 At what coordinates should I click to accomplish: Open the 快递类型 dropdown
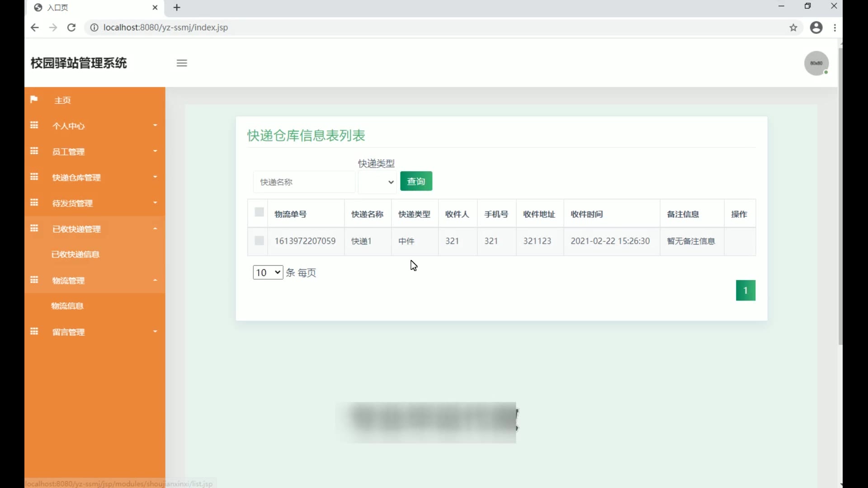point(377,182)
